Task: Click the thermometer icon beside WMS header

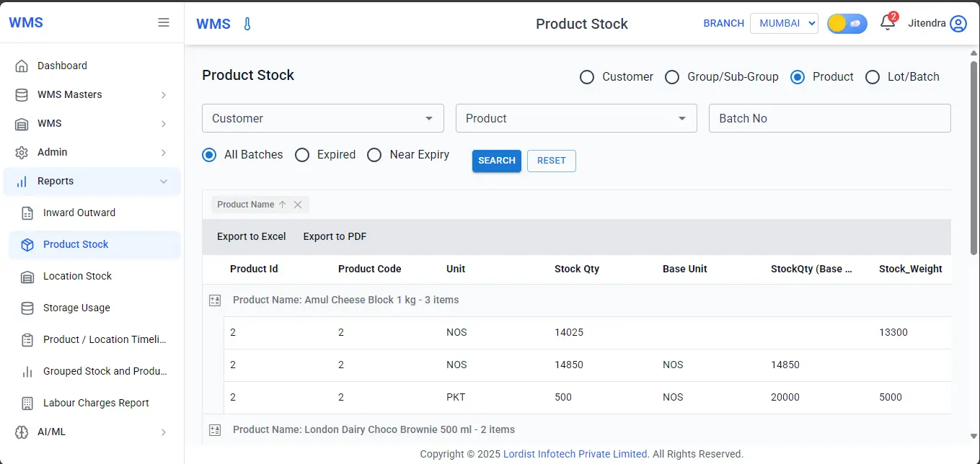Action: click(246, 23)
